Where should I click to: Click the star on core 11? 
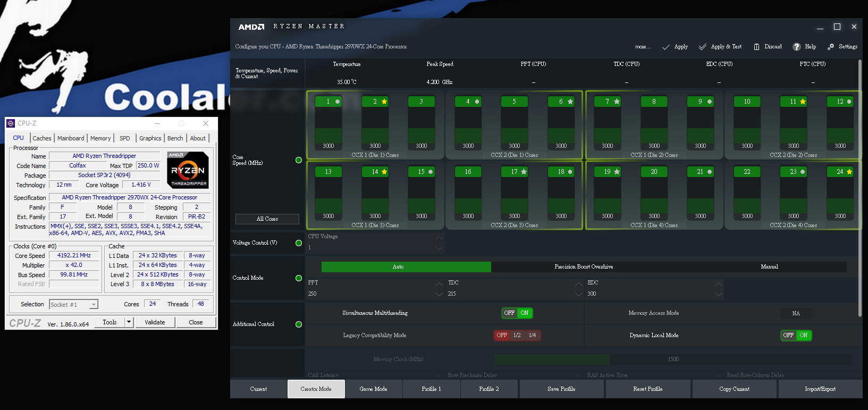[x=803, y=102]
